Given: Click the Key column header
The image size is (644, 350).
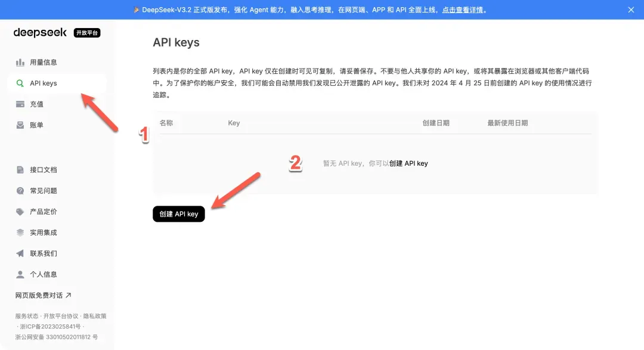Looking at the screenshot, I should click(234, 123).
